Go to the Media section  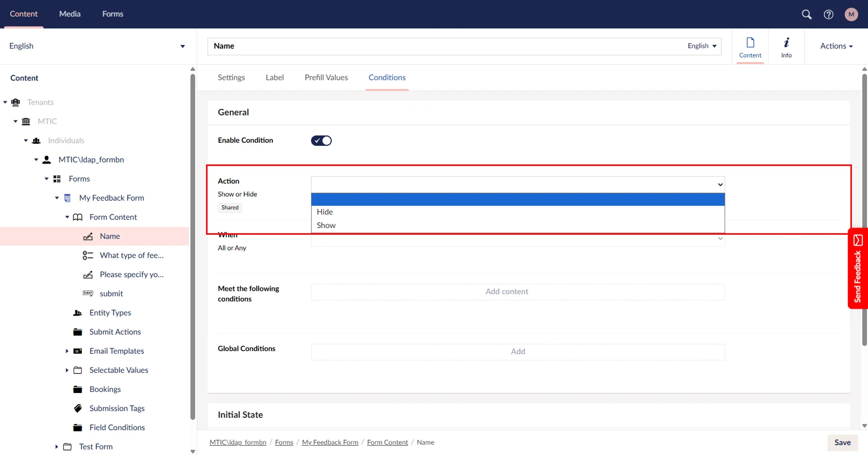70,14
